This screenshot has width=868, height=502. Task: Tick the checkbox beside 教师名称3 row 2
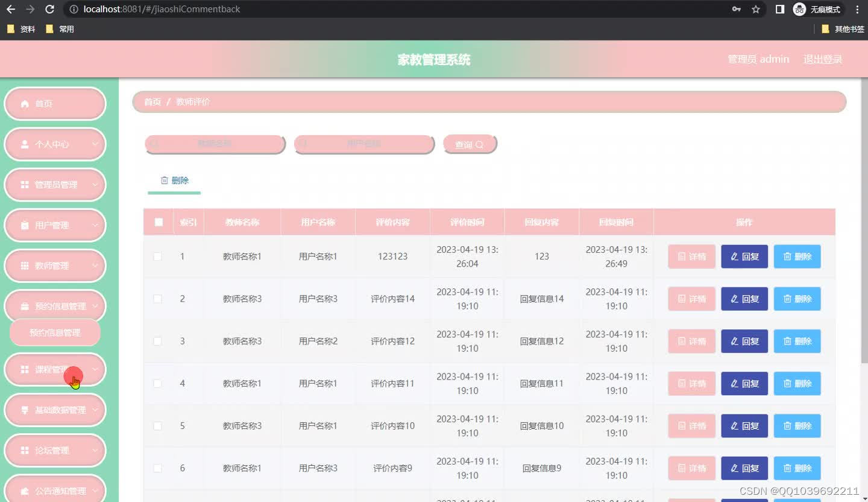(x=158, y=299)
